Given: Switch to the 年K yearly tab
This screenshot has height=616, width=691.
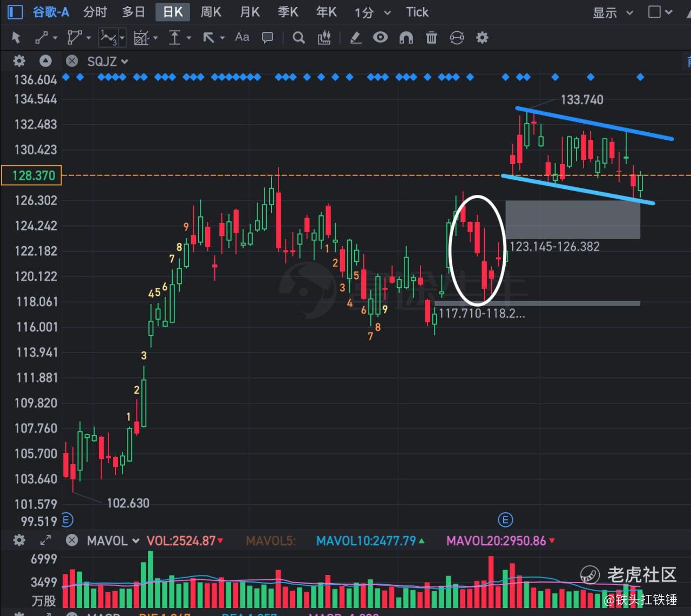Looking at the screenshot, I should click(x=326, y=12).
